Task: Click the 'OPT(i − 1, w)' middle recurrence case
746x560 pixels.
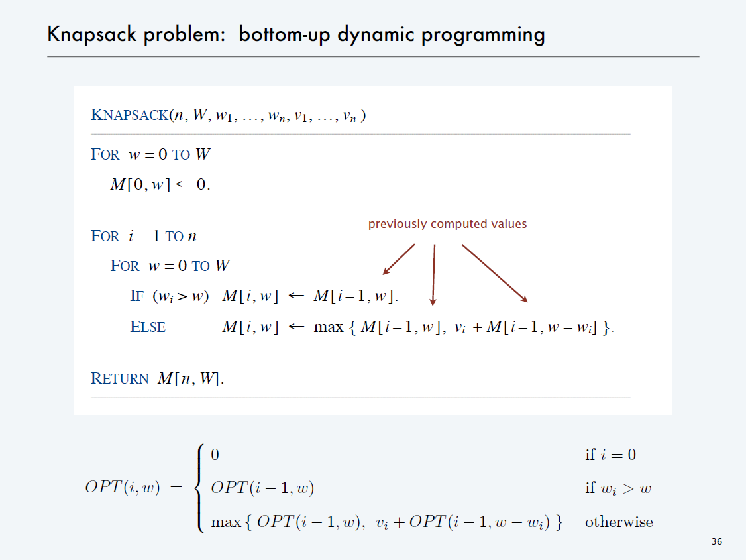Action: click(x=262, y=488)
